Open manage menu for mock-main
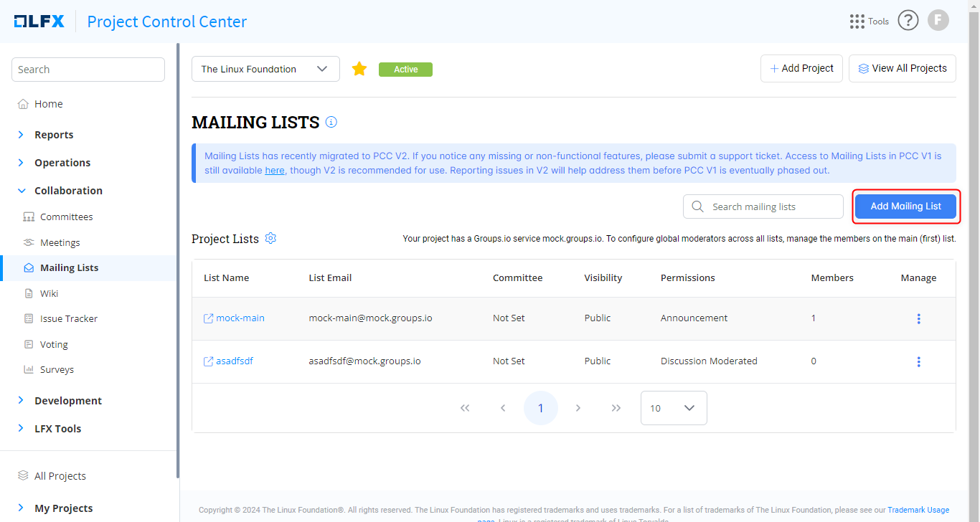Viewport: 980px width, 522px height. click(x=918, y=318)
